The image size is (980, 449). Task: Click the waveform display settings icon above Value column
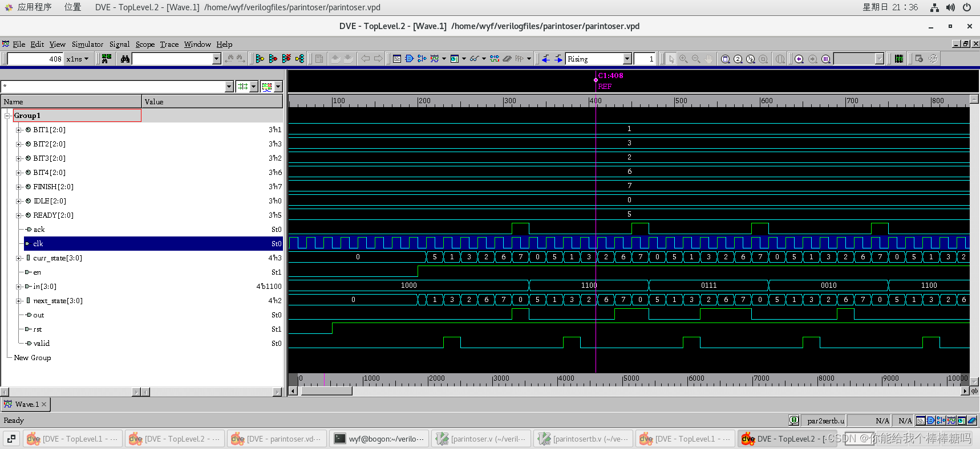point(267,87)
